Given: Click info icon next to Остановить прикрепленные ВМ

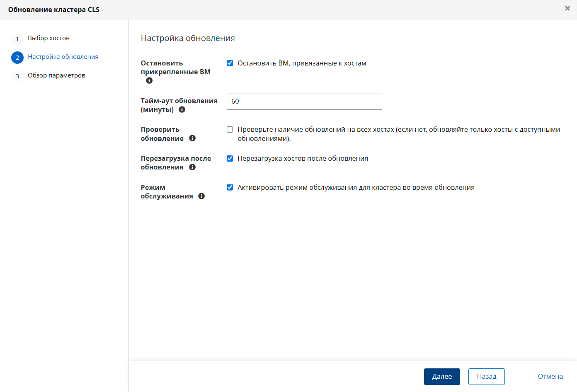Looking at the screenshot, I should 149,80.
